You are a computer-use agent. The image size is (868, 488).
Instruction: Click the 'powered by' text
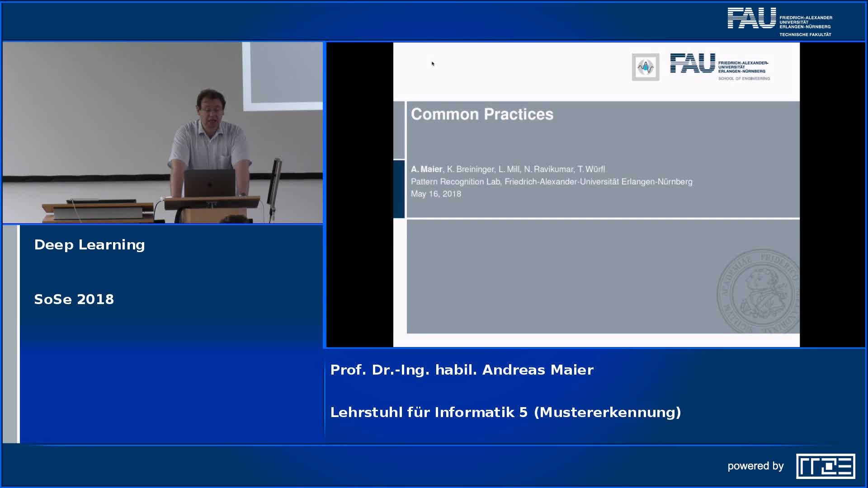pyautogui.click(x=755, y=466)
